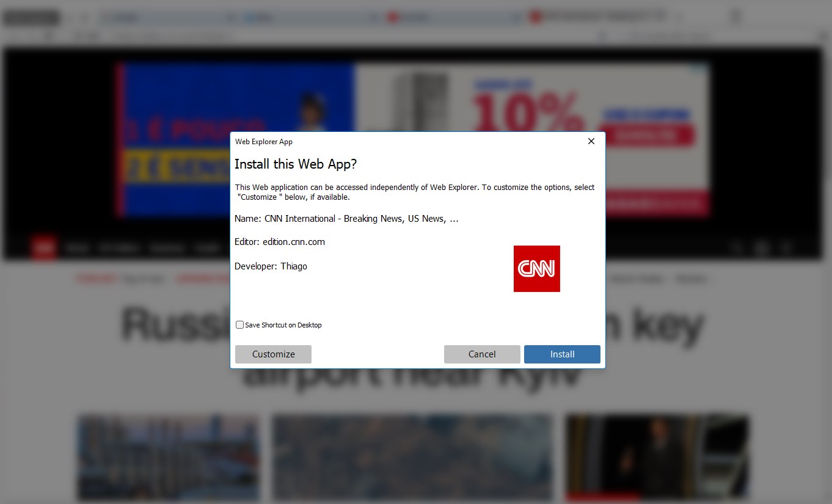Close the Web Explorer App dialog

(x=591, y=141)
